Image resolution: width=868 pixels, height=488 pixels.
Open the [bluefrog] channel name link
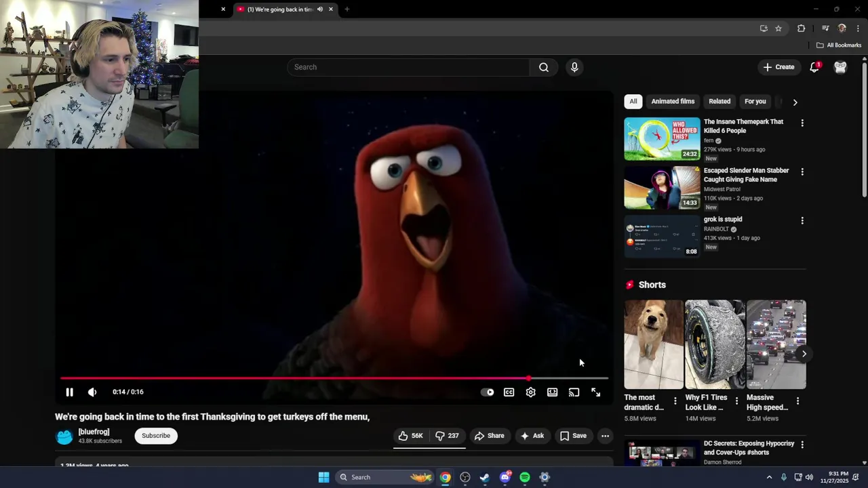click(x=94, y=432)
